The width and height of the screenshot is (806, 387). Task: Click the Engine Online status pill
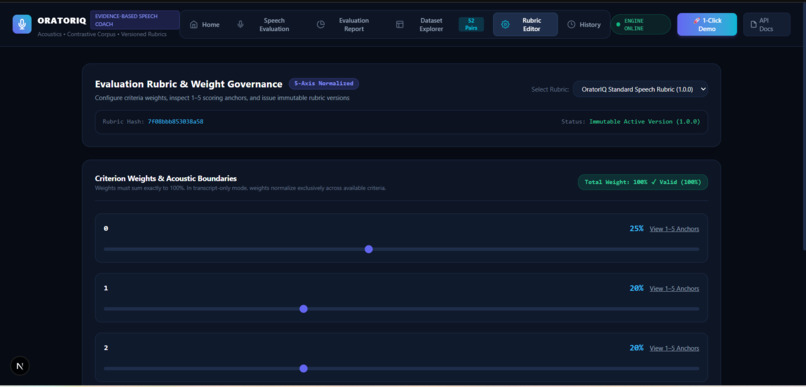pos(640,25)
